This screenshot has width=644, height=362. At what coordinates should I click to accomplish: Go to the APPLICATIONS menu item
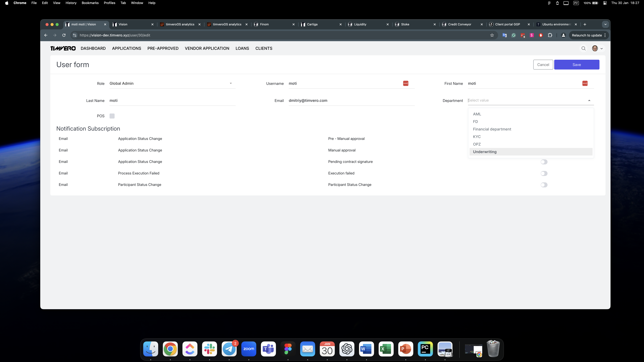click(127, 49)
